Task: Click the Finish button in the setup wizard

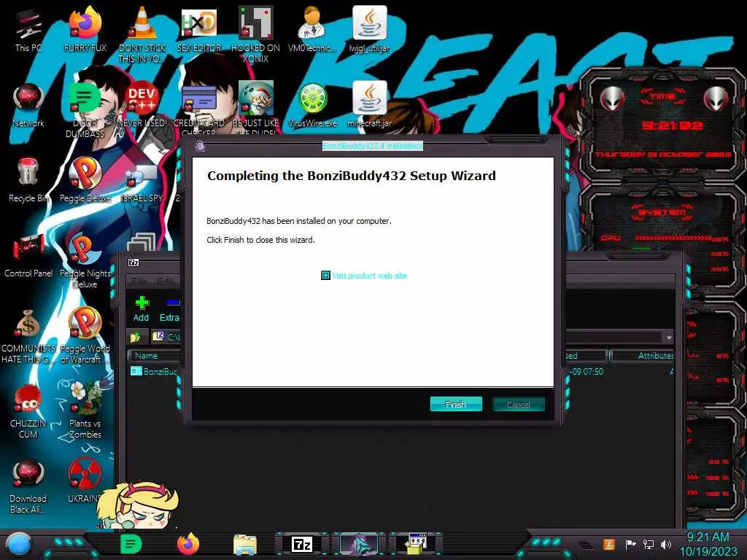Action: tap(456, 404)
